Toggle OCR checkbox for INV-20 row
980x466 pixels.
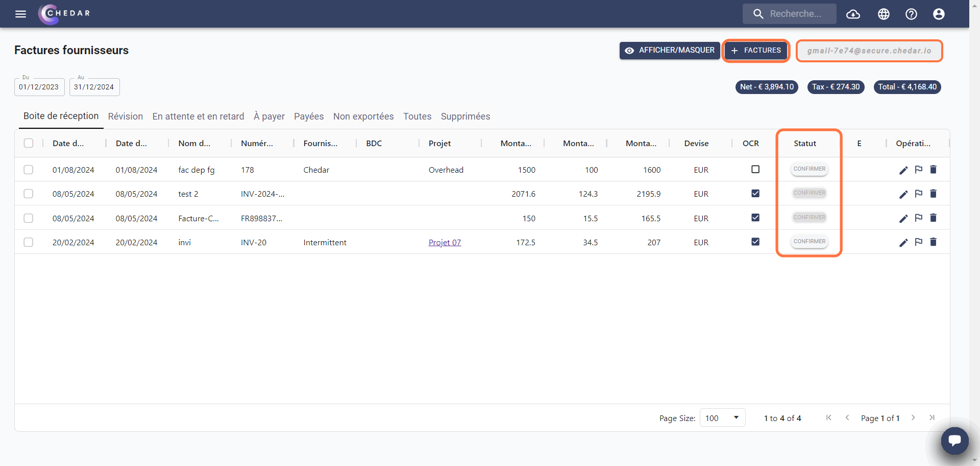coord(755,242)
